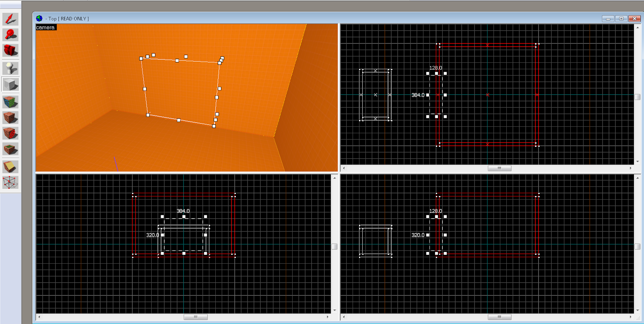644x324 pixels.
Task: Click vertical scroll thumb of the upper-right viewport
Action: pyautogui.click(x=638, y=97)
